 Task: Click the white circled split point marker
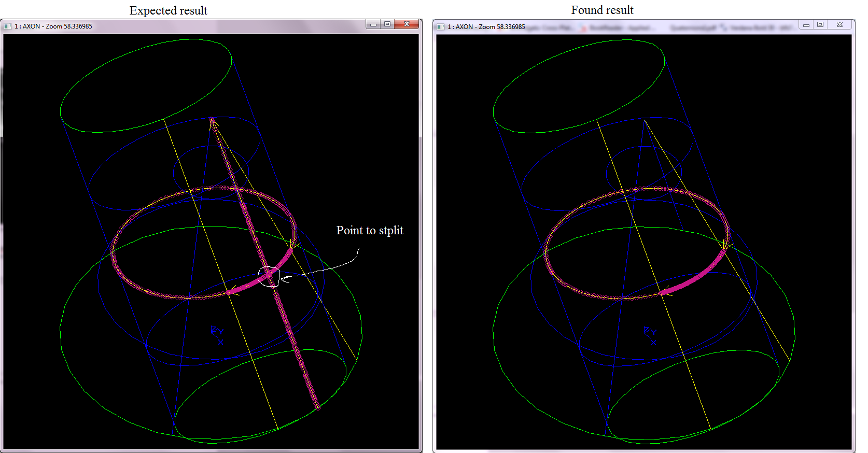point(269,276)
